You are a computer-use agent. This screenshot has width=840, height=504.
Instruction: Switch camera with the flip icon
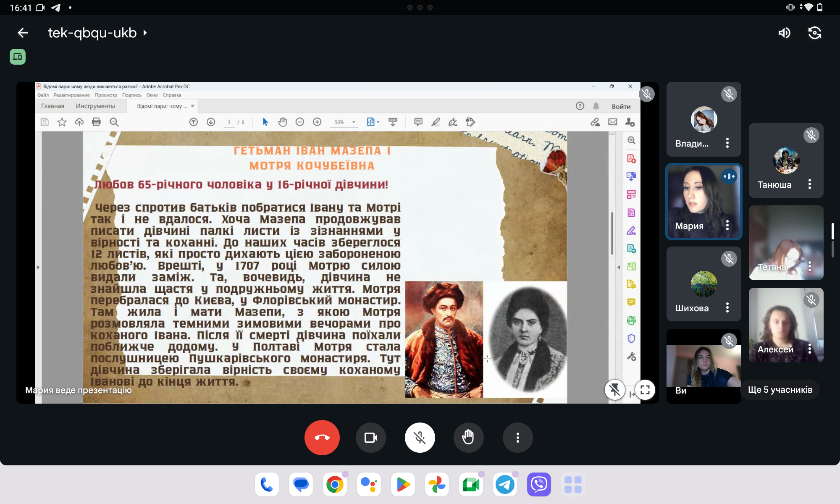(814, 33)
